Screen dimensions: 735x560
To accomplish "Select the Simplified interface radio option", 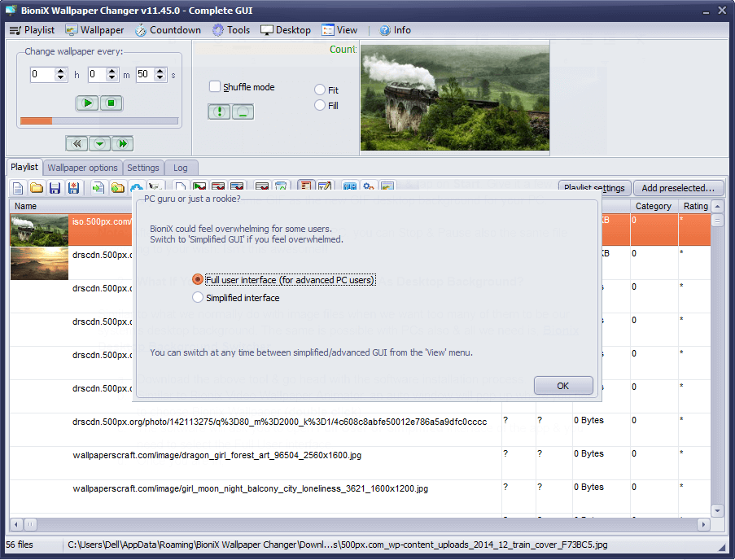I will point(198,298).
